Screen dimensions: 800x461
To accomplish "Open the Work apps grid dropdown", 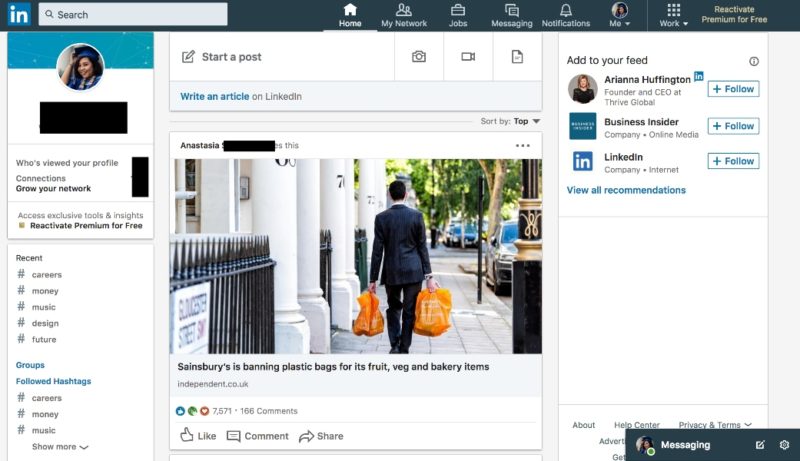I will pyautogui.click(x=673, y=15).
